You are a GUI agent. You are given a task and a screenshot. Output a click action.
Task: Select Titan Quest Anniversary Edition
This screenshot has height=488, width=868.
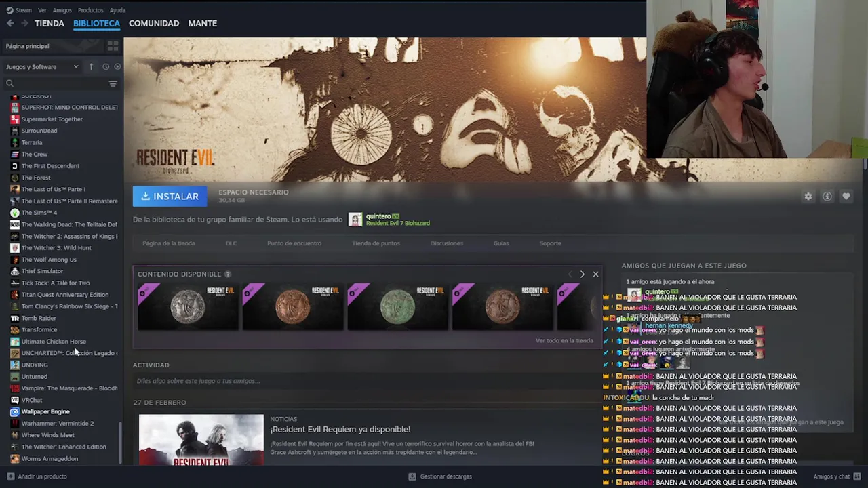pos(64,295)
